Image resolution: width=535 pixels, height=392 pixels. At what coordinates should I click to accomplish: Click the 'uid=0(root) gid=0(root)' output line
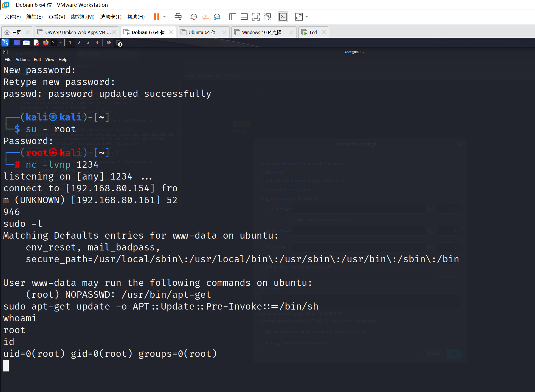(x=110, y=353)
